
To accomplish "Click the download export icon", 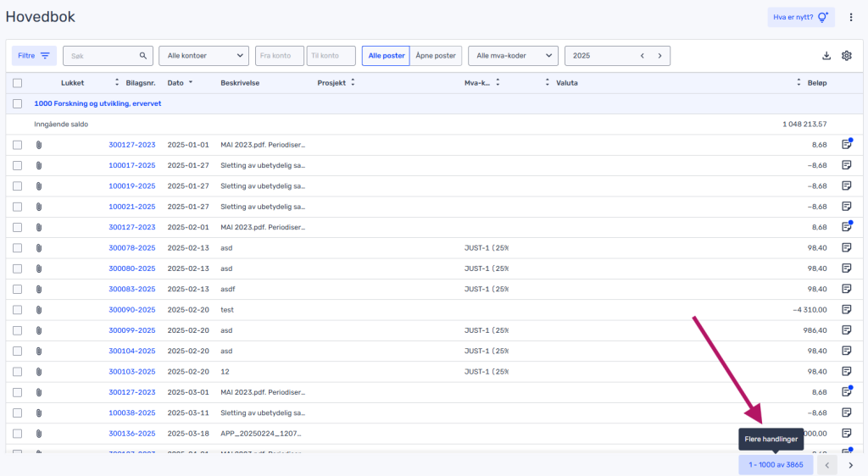I will pyautogui.click(x=826, y=56).
